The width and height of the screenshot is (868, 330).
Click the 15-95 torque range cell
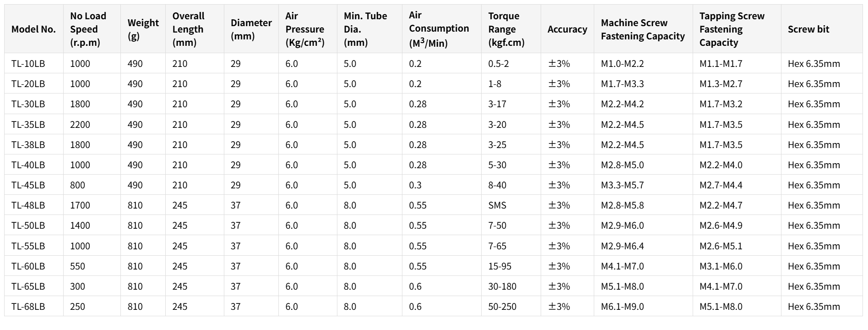point(499,266)
